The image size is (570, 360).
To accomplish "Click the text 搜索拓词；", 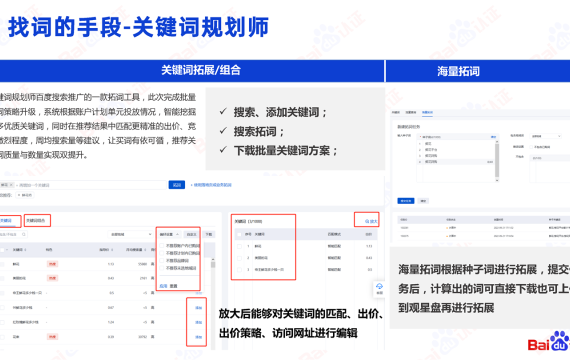I will point(258,131).
